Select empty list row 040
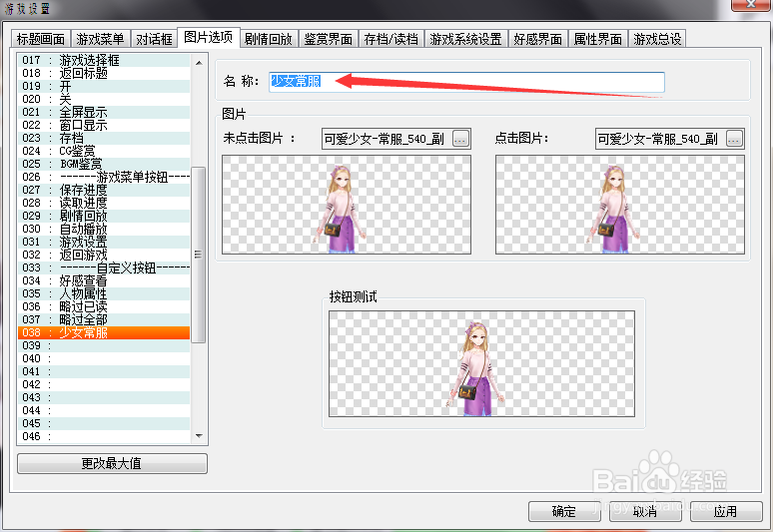The width and height of the screenshot is (773, 532). [x=104, y=358]
